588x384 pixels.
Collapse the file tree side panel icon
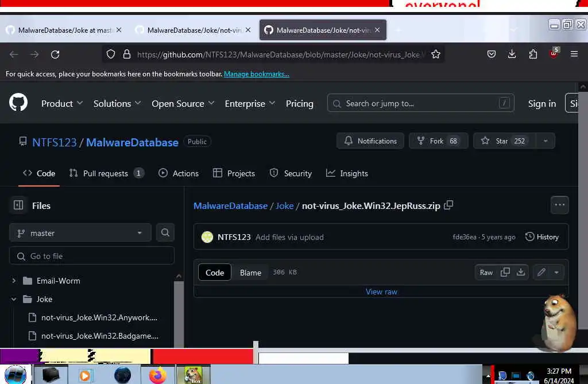(x=18, y=205)
